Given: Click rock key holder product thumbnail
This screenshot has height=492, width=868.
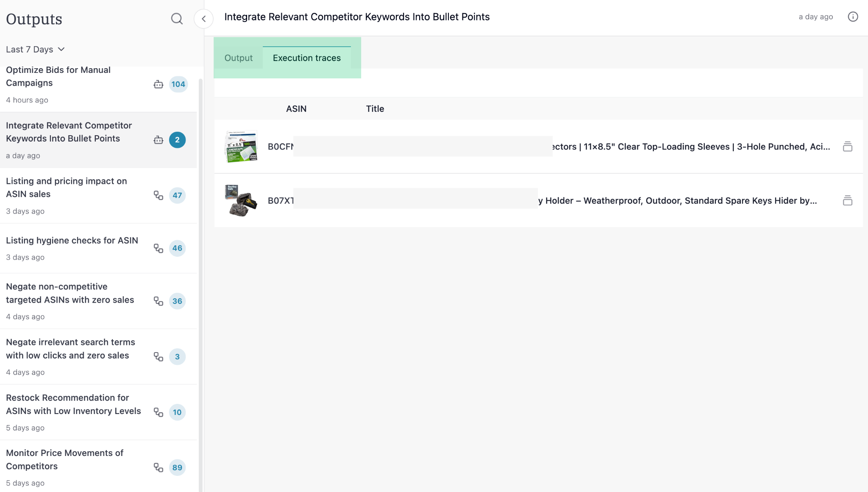Looking at the screenshot, I should coord(241,200).
